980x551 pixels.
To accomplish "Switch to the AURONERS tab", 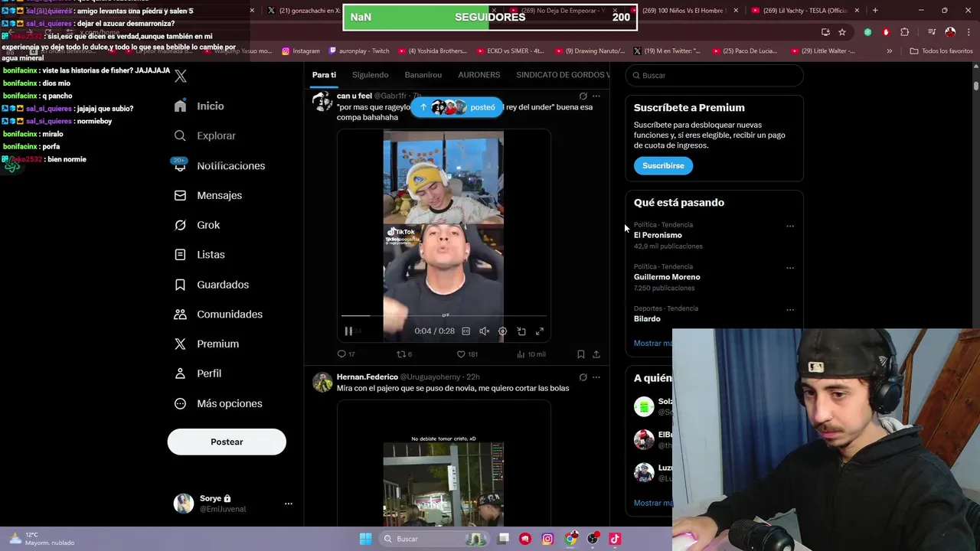I will (479, 75).
